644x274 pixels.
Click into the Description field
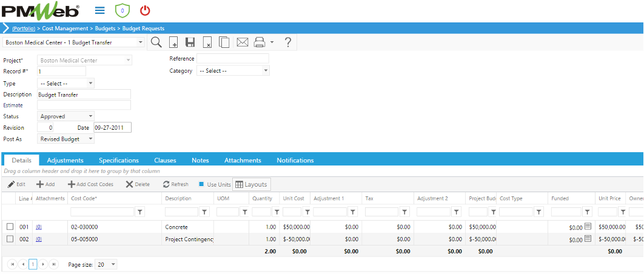coord(84,95)
